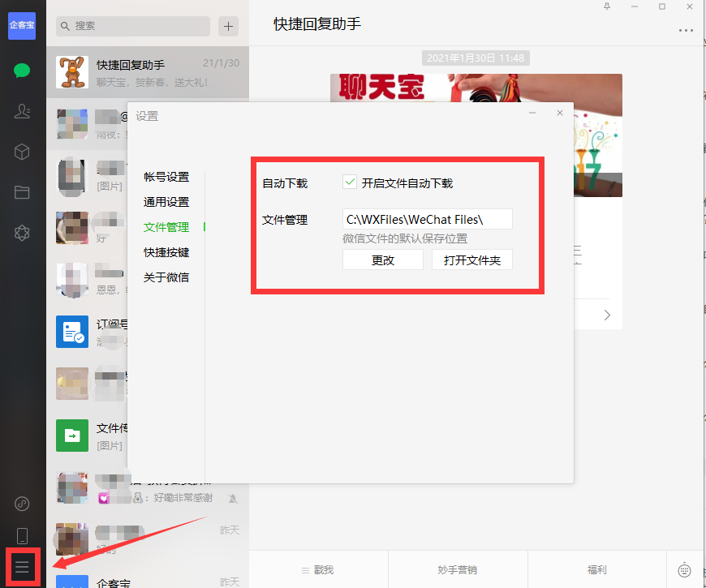Image resolution: width=706 pixels, height=588 pixels.
Task: Click the 更改 button
Action: coord(383,260)
